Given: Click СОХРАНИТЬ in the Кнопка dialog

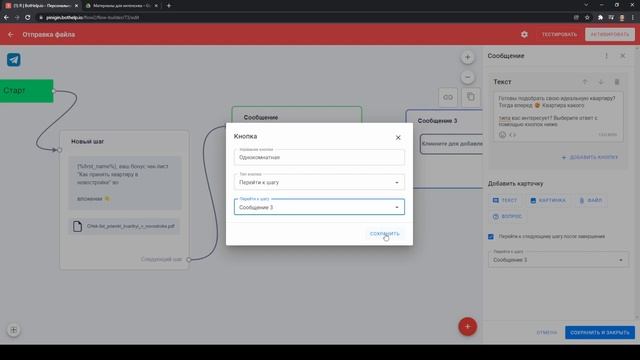Looking at the screenshot, I should pyautogui.click(x=384, y=233).
